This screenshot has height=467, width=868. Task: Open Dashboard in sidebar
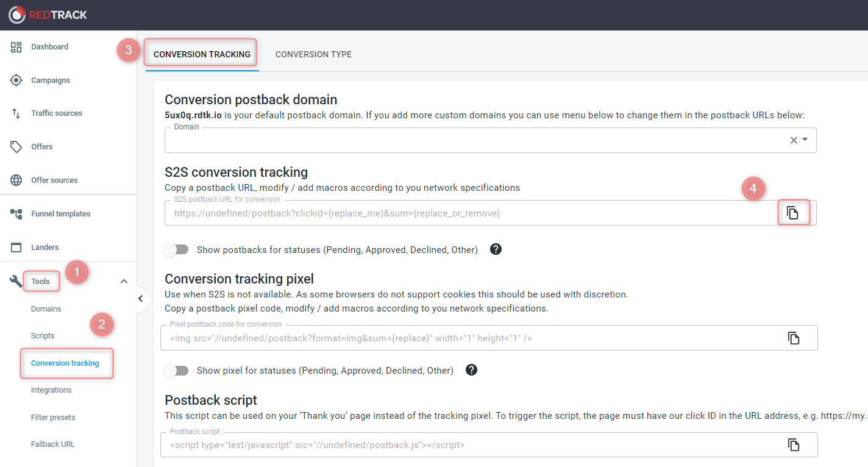coord(50,47)
